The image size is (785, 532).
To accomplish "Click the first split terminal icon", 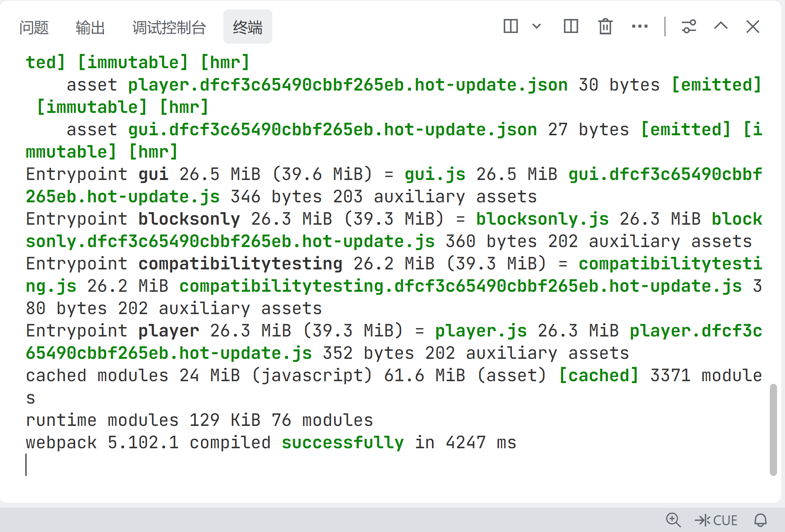I will click(x=510, y=27).
